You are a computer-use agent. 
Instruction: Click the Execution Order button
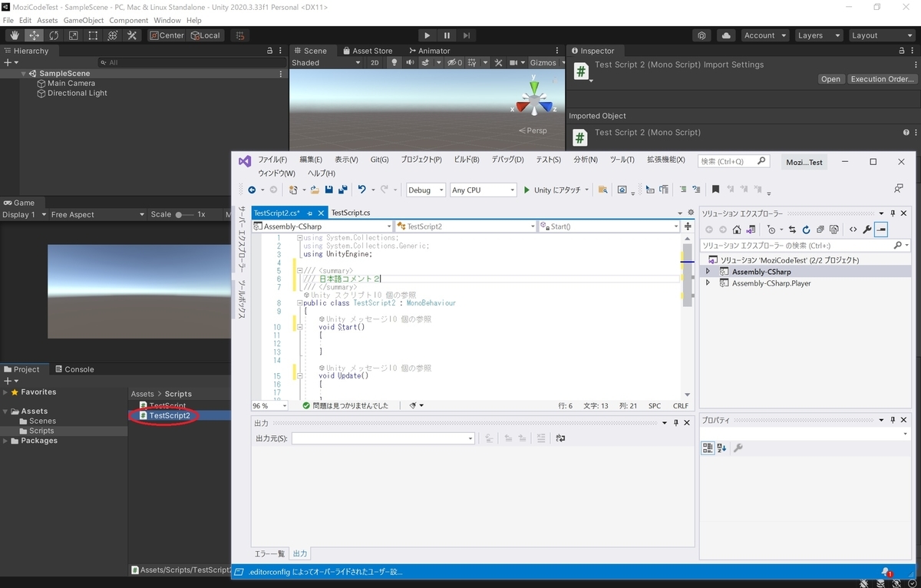click(883, 79)
